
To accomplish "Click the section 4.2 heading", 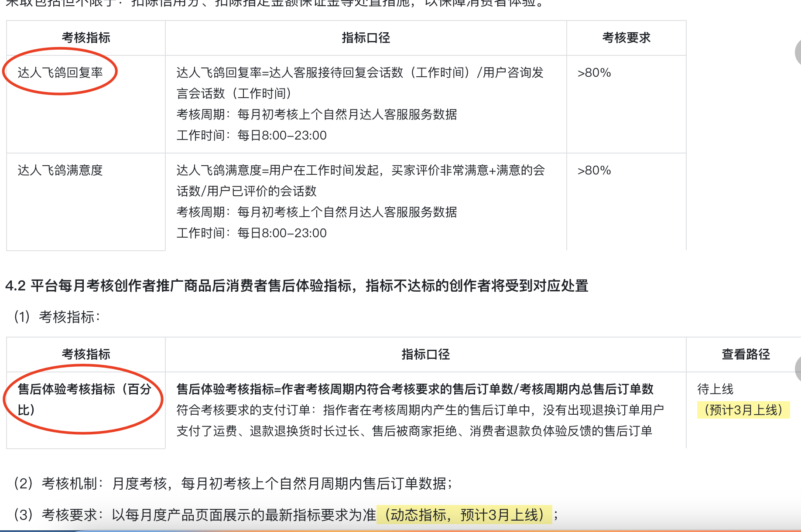I will pos(297,286).
